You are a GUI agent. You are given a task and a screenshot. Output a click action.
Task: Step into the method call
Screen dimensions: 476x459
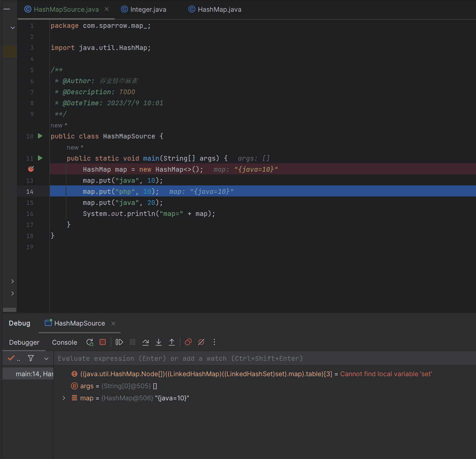point(159,342)
